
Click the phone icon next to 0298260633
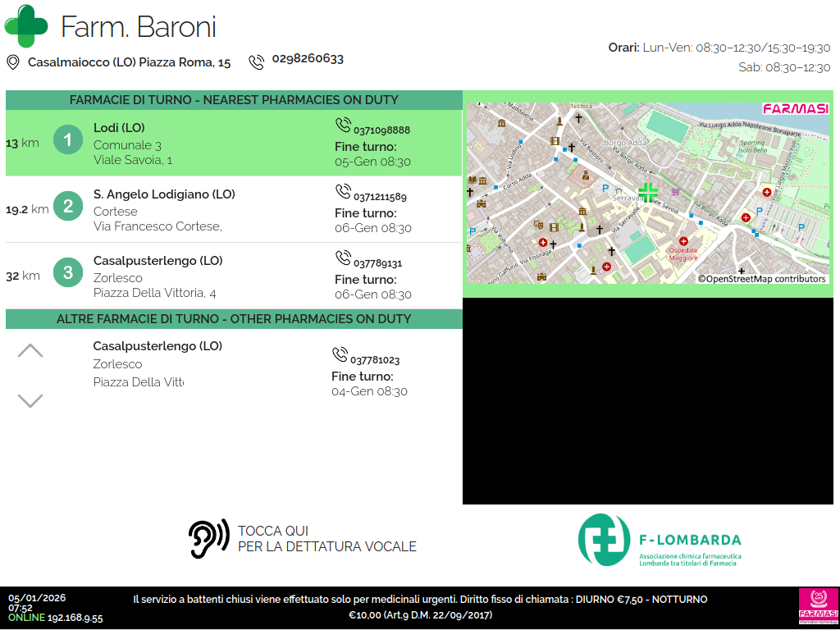257,62
